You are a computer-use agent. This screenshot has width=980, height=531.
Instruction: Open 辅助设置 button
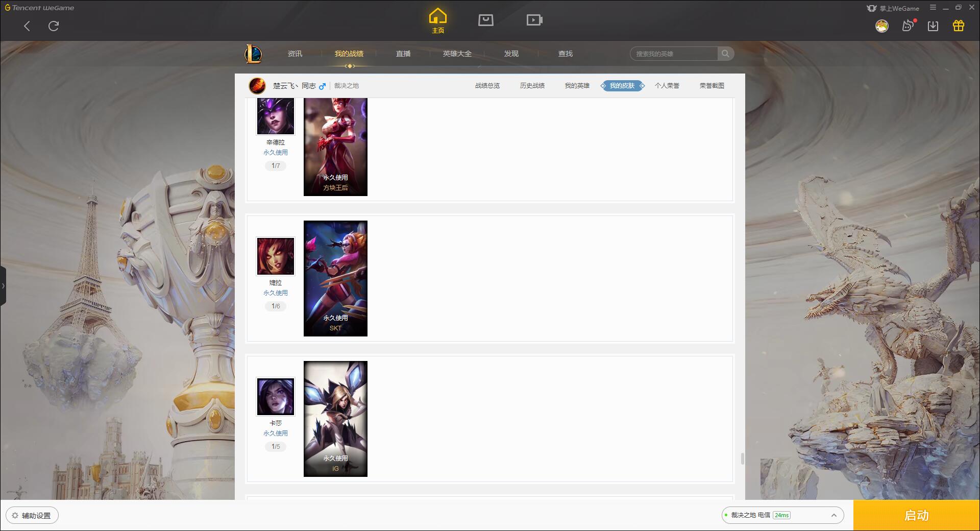point(32,516)
